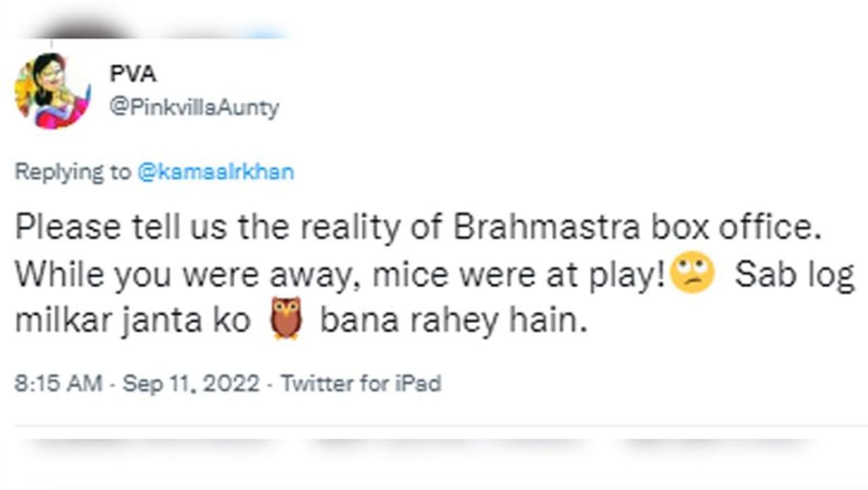The image size is (868, 490).
Task: Click the blurred item at bottom right
Action: point(719,445)
